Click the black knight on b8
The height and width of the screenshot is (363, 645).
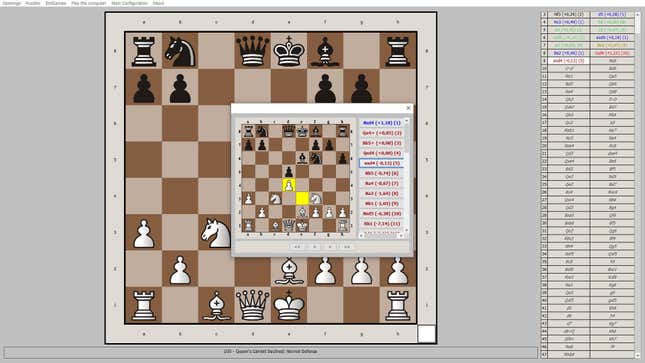point(180,51)
